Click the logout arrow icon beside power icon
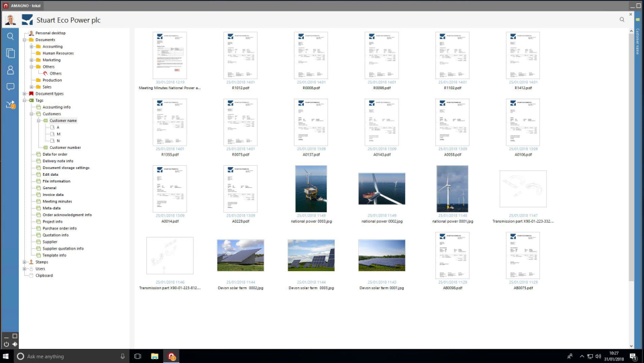The image size is (644, 363). (x=15, y=344)
